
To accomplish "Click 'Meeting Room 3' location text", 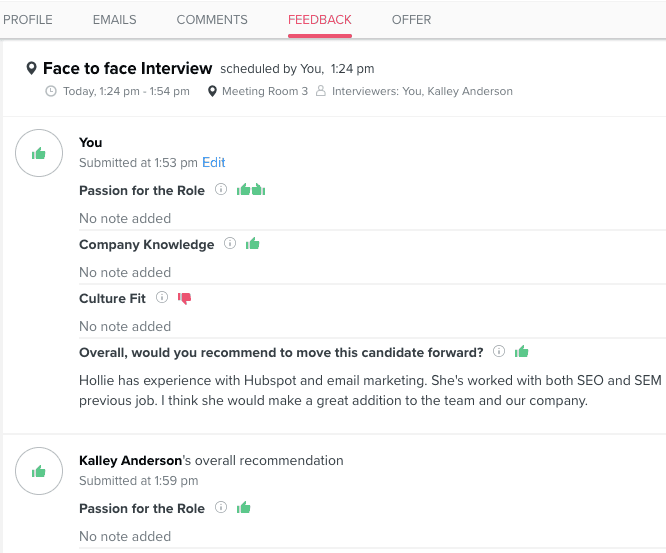I will [x=265, y=91].
